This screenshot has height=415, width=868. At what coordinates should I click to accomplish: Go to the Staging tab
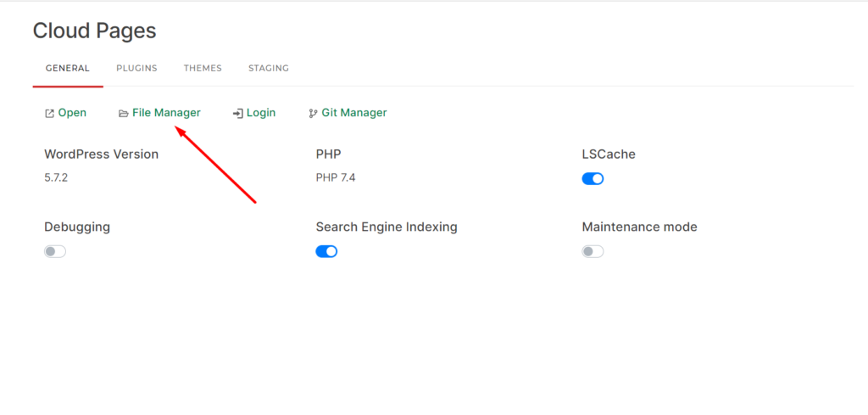[268, 68]
